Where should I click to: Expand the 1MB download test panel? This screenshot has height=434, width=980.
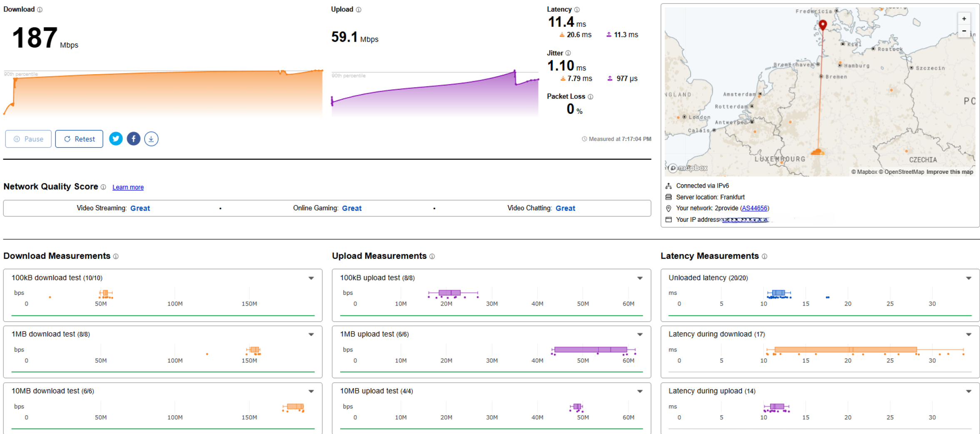coord(311,334)
